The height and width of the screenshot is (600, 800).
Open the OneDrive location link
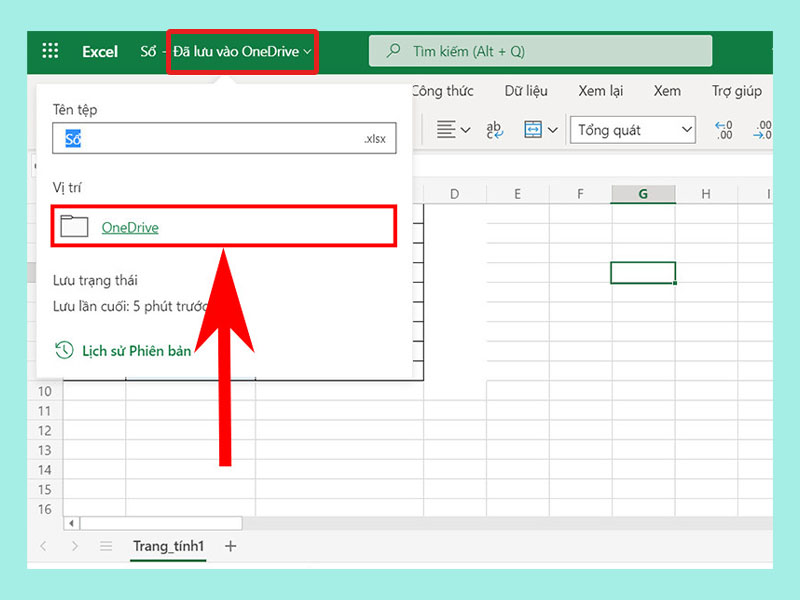130,227
